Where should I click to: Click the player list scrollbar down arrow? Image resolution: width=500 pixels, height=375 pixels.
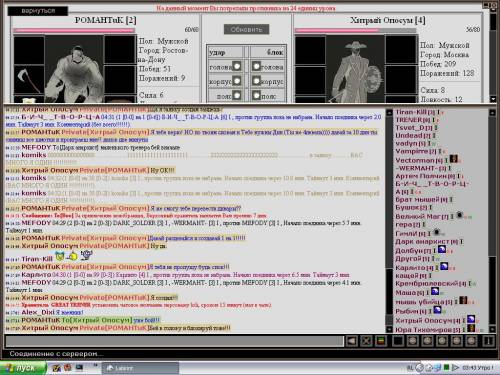[x=492, y=329]
